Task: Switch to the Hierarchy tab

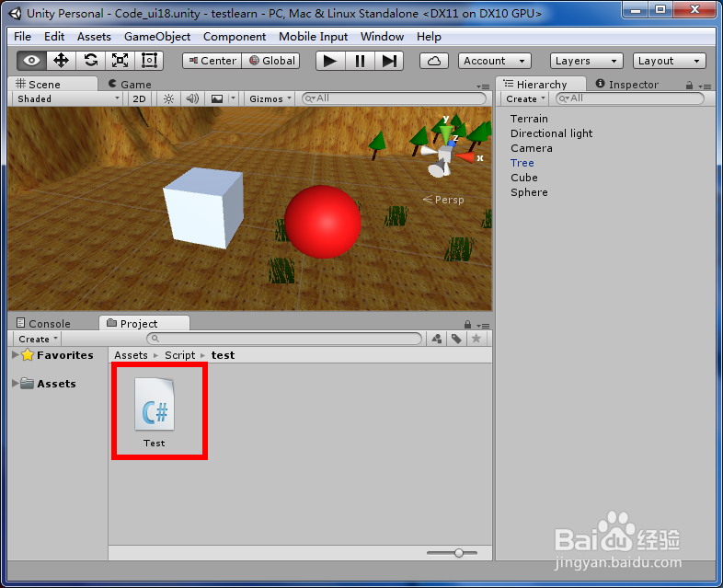Action: coord(541,84)
